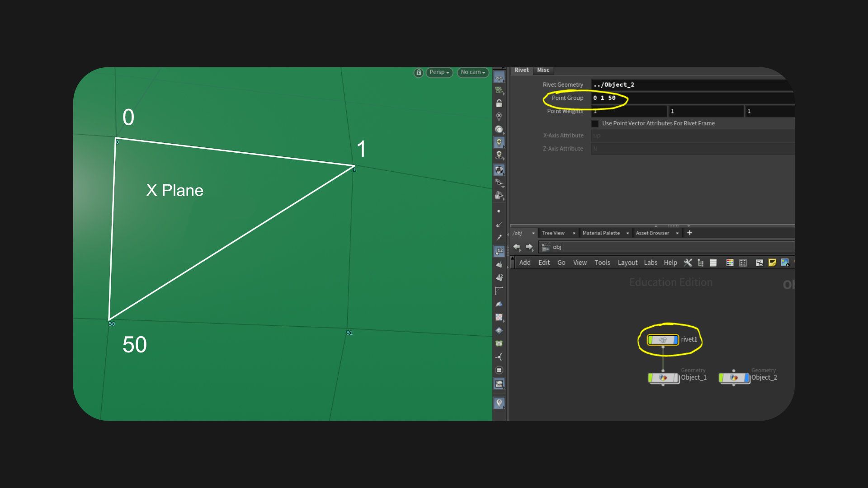Open the Tools menu in network editor
Viewport: 868px width, 488px height.
(x=602, y=263)
